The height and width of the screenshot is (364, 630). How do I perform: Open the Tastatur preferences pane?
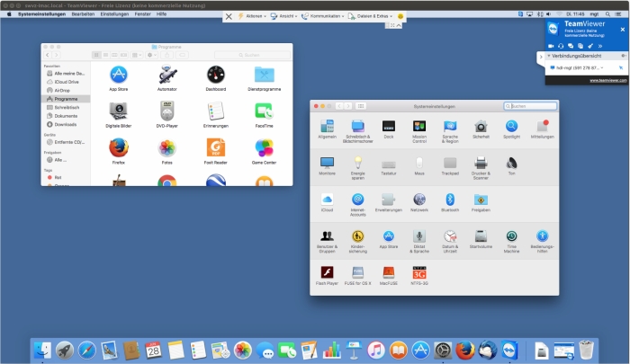389,166
